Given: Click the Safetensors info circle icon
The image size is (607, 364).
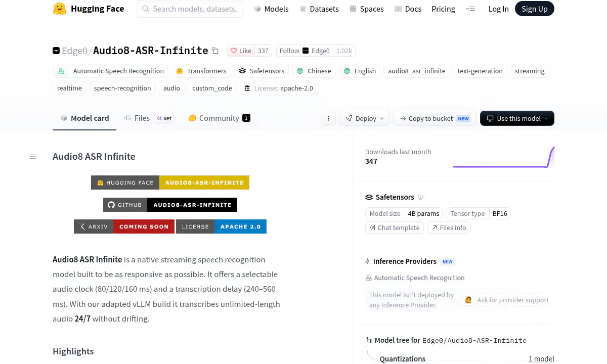Looking at the screenshot, I should tap(420, 197).
